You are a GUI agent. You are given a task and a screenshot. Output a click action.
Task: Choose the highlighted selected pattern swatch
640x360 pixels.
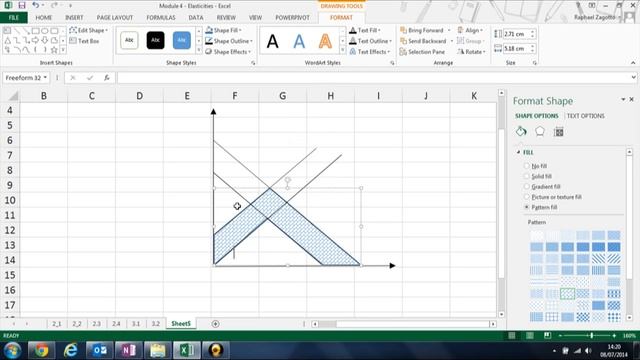567,293
